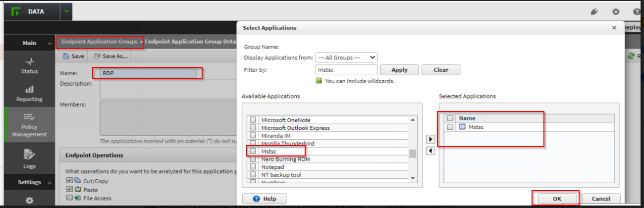The height and width of the screenshot is (208, 644).
Task: Tick the Mozilla Thunderbird checkbox
Action: [253, 144]
